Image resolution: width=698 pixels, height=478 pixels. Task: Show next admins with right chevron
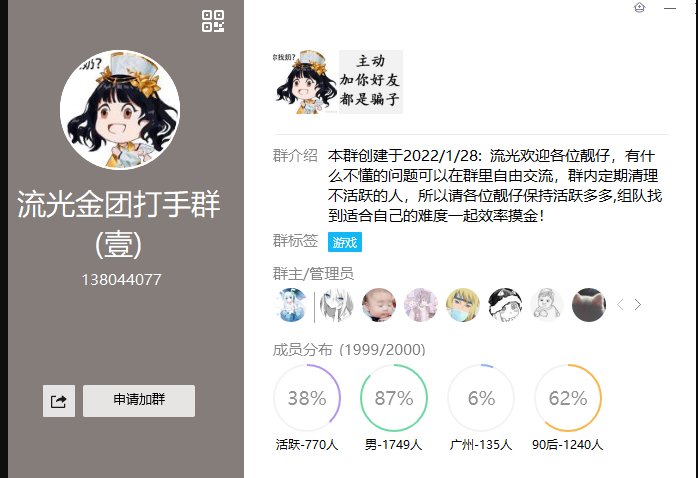coord(638,305)
